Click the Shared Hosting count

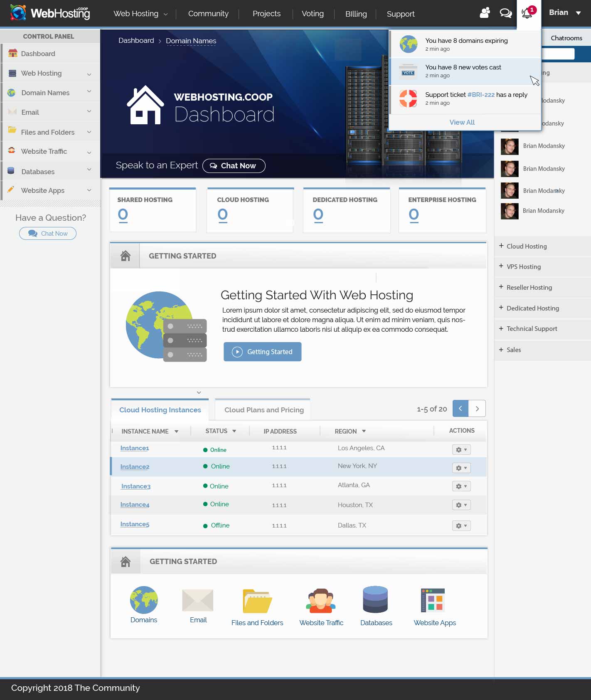pyautogui.click(x=123, y=215)
